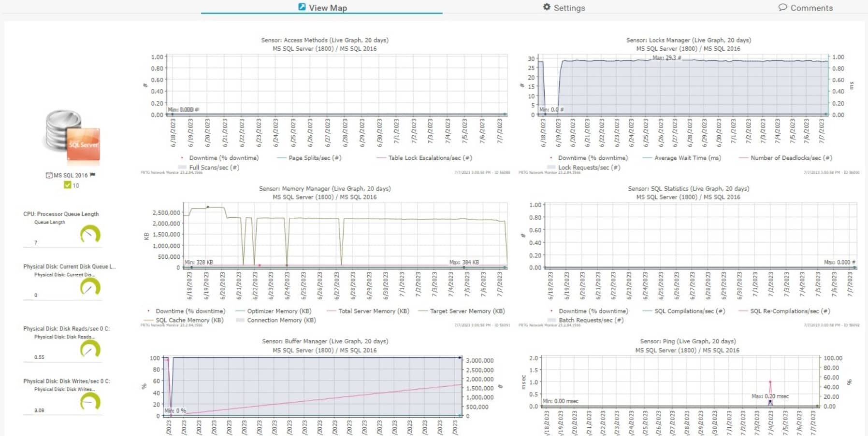Click Optimizer Memory (KB) legend entry
The width and height of the screenshot is (868, 436).
click(274, 311)
